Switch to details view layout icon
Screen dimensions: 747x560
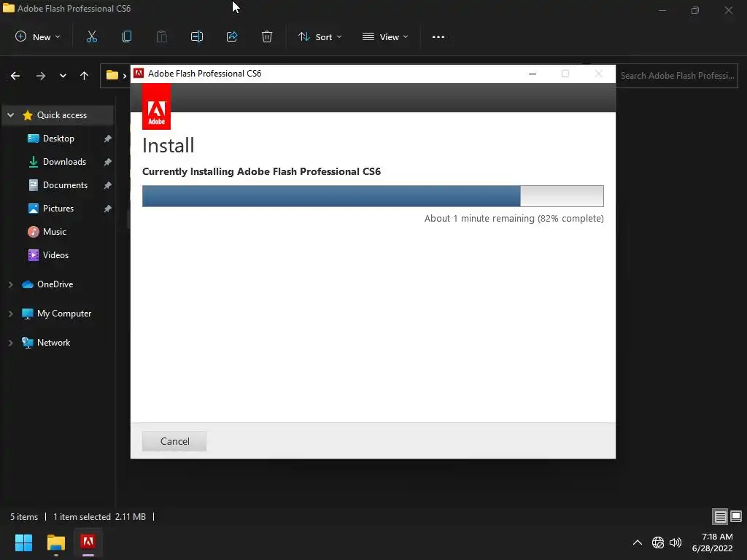720,517
